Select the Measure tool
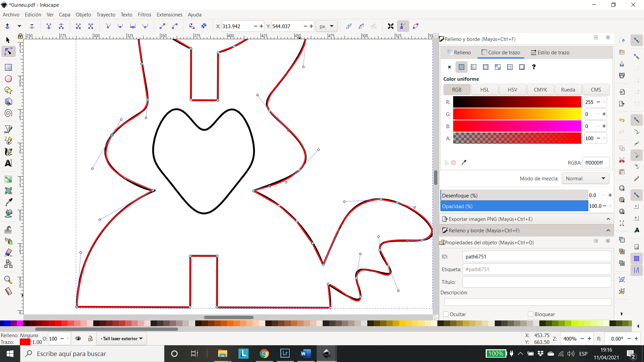This screenshot has height=362, width=644. tap(8, 291)
